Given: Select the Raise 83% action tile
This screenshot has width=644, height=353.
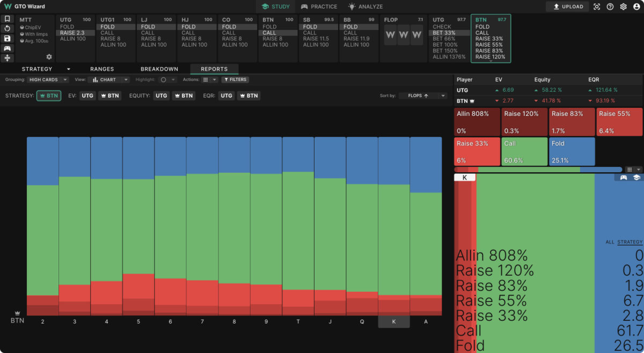Looking at the screenshot, I should click(572, 122).
